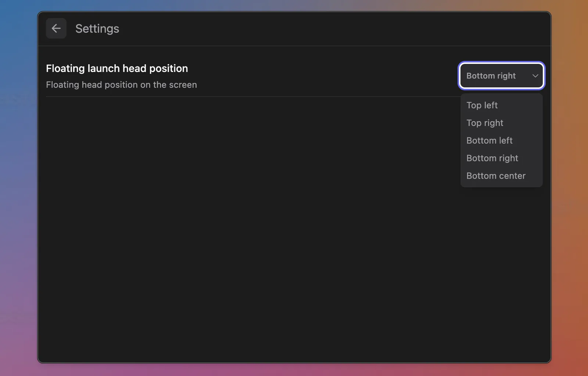Viewport: 588px width, 376px height.
Task: Click desktop wallpaper left of the window
Action: [x=18, y=184]
